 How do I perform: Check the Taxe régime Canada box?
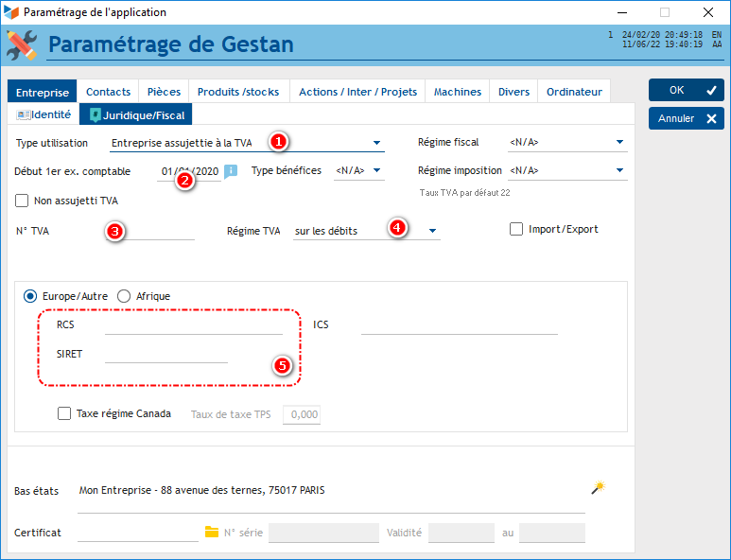[x=64, y=413]
